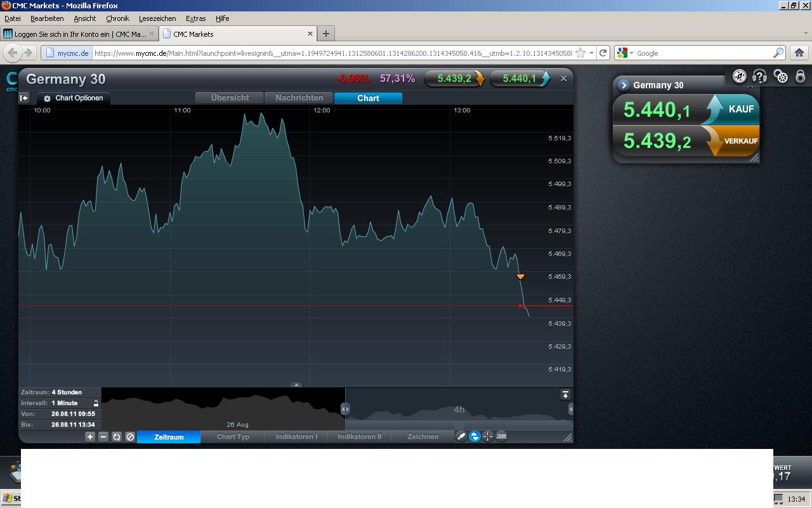The image size is (812, 508).
Task: Click the plus zoom-in chart button
Action: [x=90, y=437]
